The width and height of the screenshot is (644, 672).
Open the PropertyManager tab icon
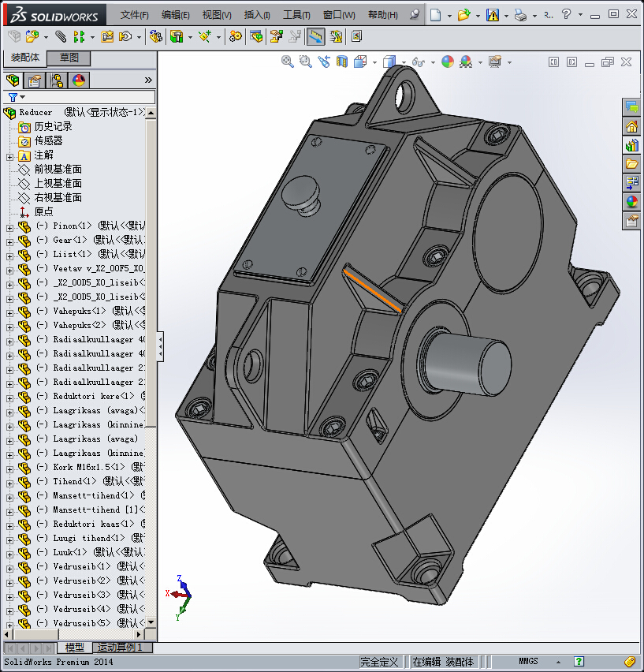pos(34,80)
